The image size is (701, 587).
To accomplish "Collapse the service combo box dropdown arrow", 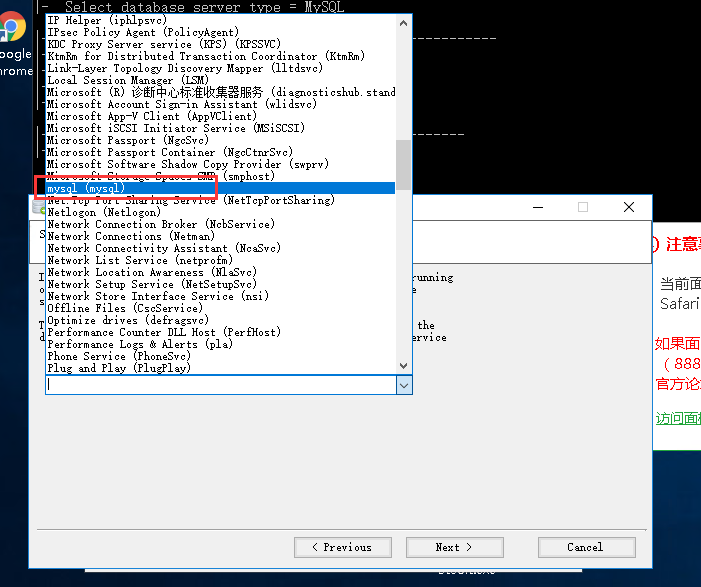I will pos(404,385).
